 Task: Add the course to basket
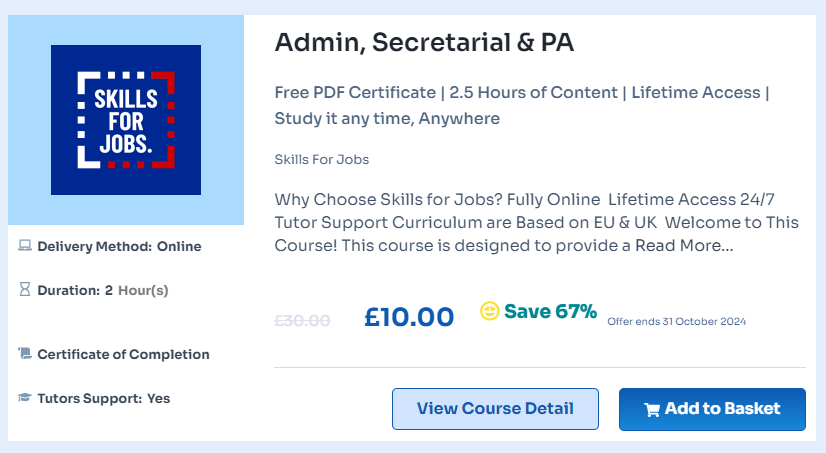712,409
